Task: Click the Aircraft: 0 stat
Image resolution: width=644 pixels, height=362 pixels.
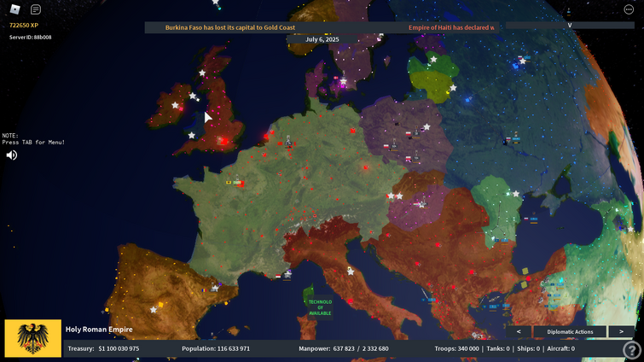Action: pyautogui.click(x=560, y=348)
